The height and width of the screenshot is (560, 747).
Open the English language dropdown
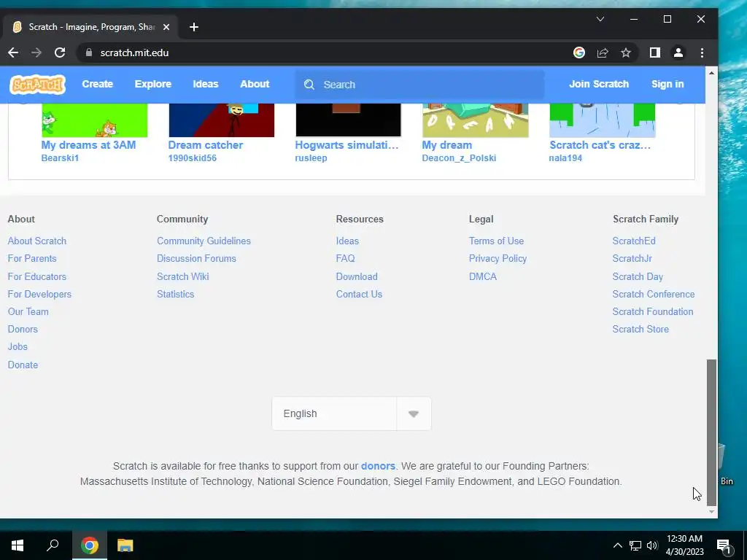tap(352, 414)
